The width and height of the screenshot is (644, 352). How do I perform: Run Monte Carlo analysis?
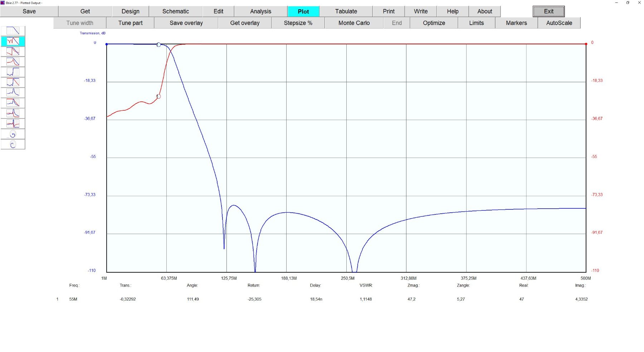click(354, 23)
